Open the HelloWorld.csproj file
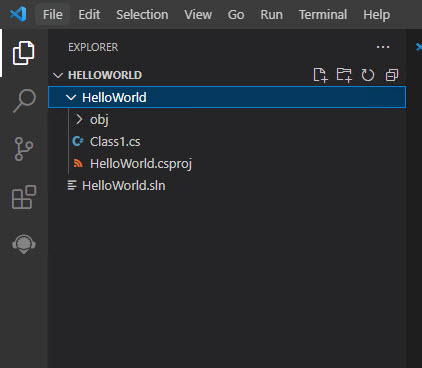The image size is (422, 368). pyautogui.click(x=141, y=164)
